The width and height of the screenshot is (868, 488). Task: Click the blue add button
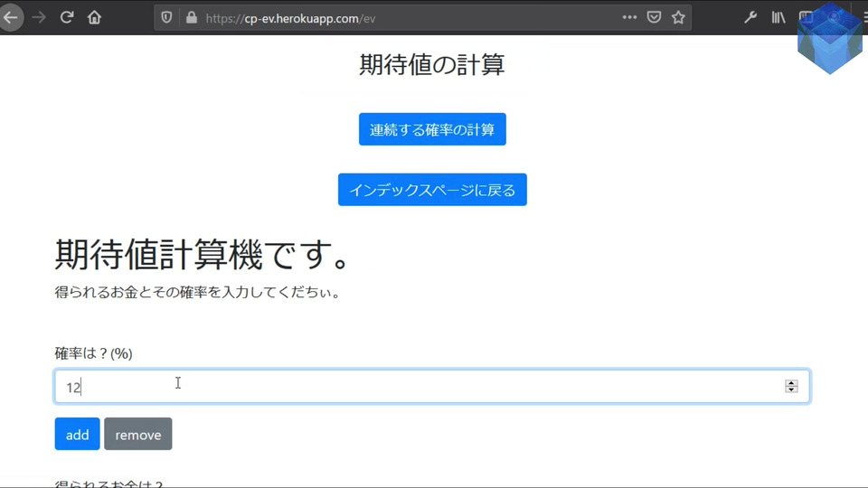[77, 435]
